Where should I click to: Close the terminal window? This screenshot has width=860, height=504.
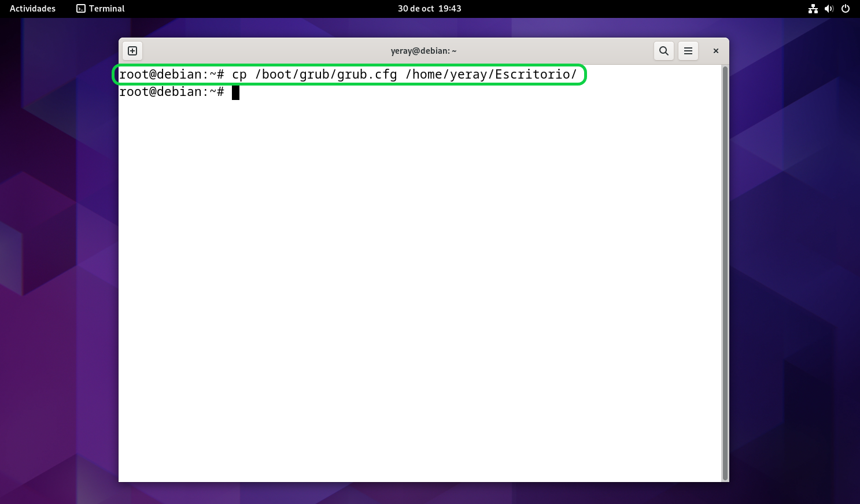tap(716, 51)
